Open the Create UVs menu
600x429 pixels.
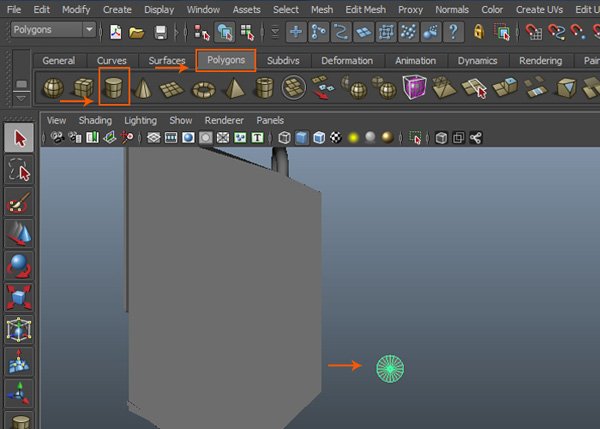(539, 9)
